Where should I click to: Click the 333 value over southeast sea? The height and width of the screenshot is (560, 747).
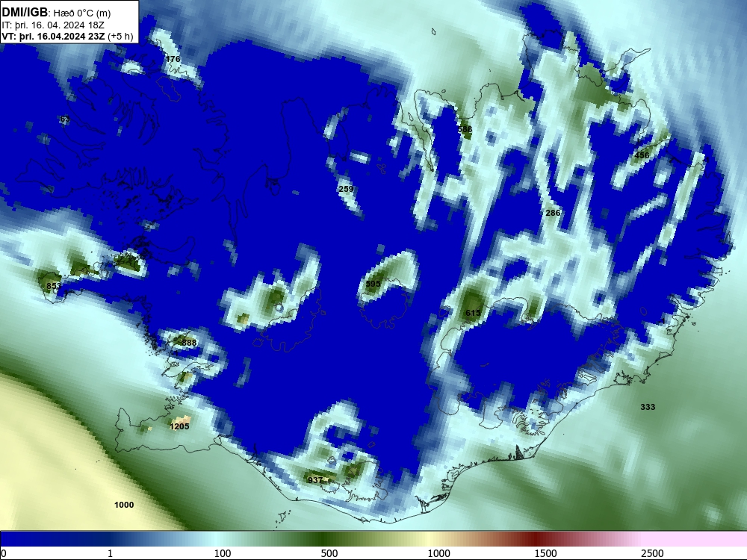648,407
